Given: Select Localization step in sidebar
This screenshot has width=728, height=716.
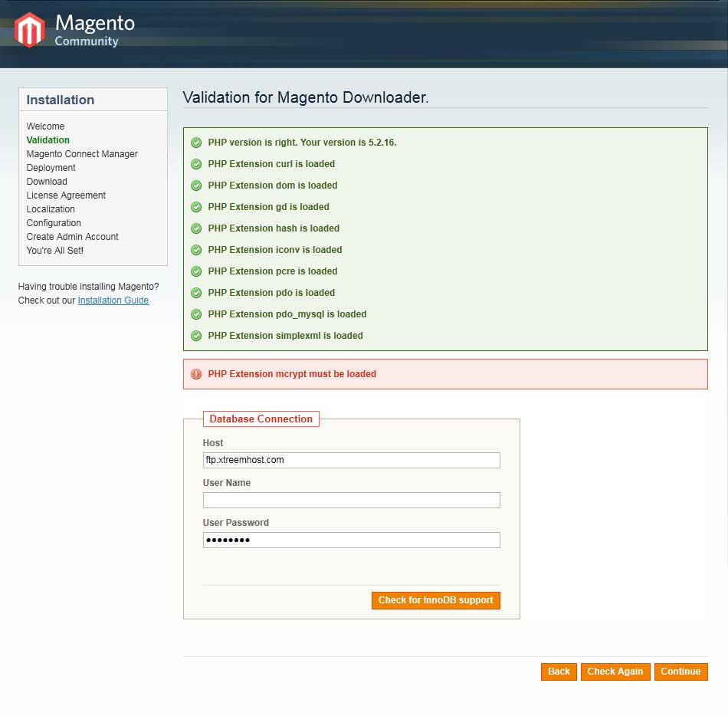Looking at the screenshot, I should tap(51, 209).
